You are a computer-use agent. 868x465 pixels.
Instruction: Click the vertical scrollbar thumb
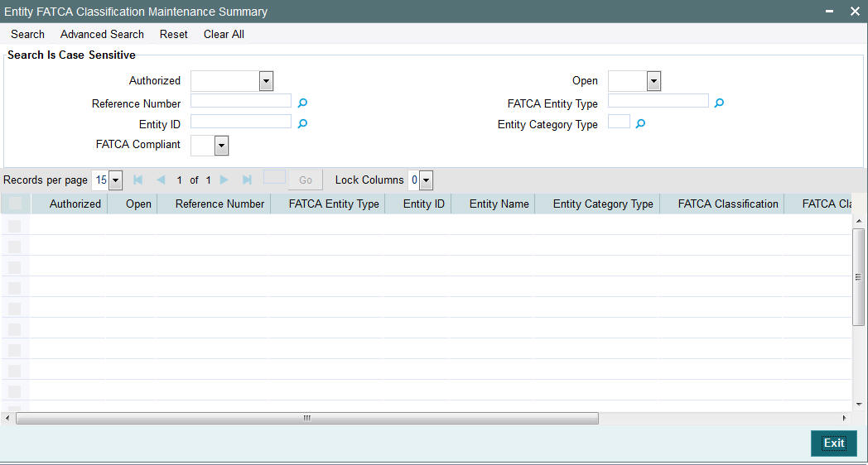pyautogui.click(x=858, y=277)
